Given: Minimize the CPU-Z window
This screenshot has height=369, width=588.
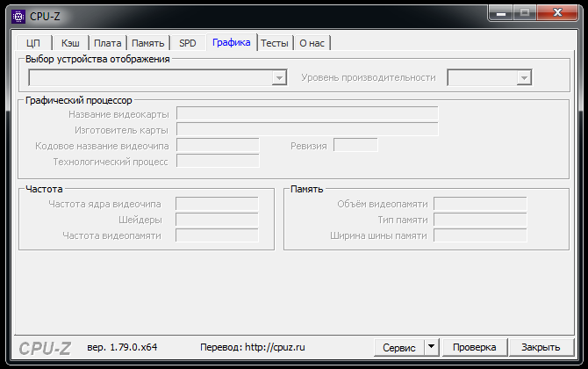Looking at the screenshot, I should pos(501,13).
